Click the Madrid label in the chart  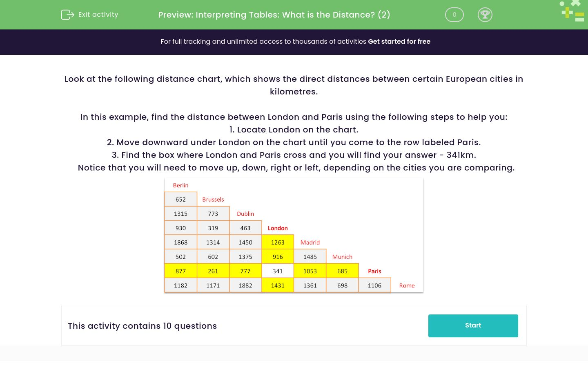click(x=310, y=242)
